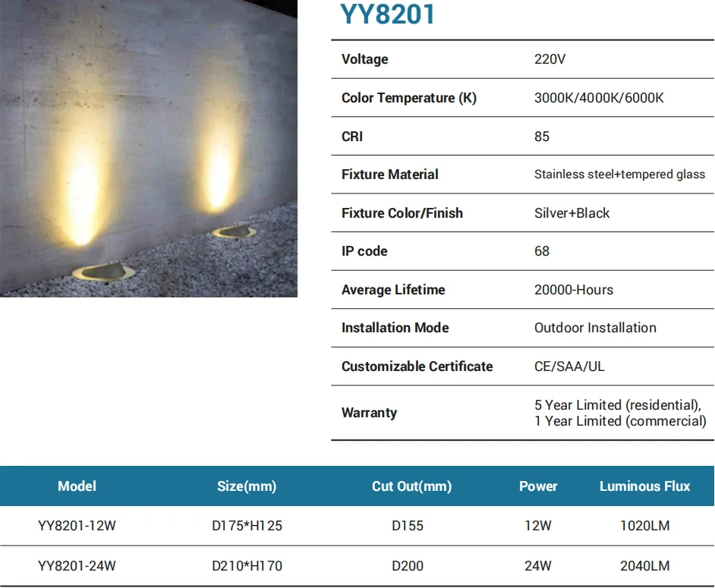
Task: Click the D210*H170 size cell
Action: tap(247, 566)
